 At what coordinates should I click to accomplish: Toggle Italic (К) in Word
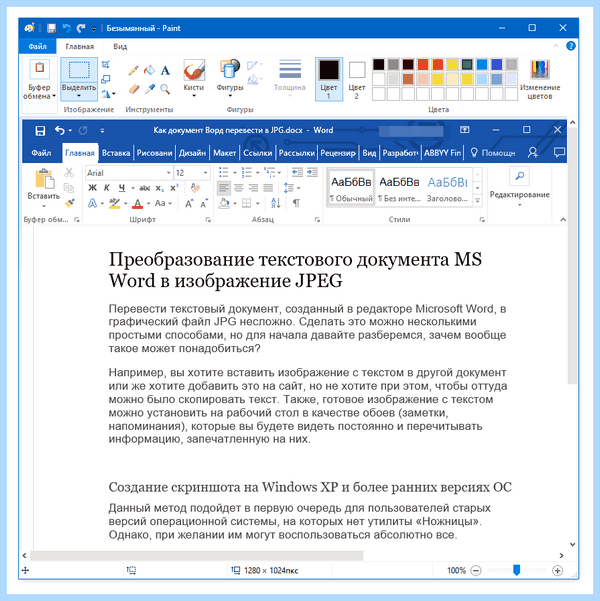pyautogui.click(x=107, y=188)
